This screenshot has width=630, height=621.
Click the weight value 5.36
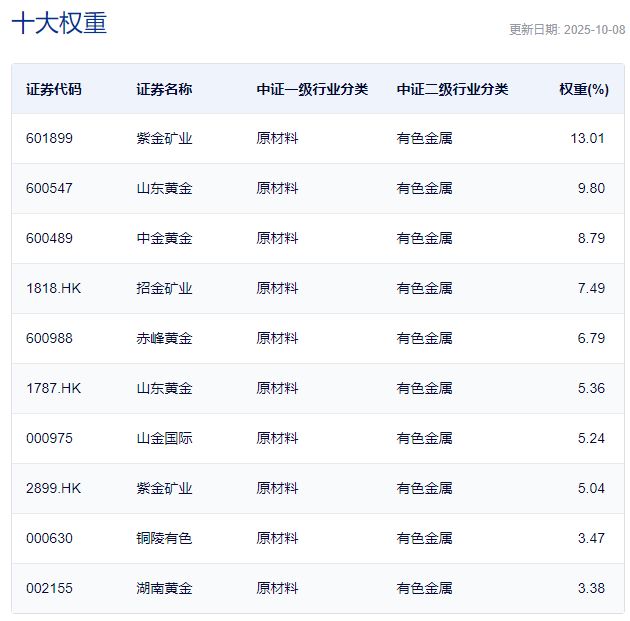[x=591, y=388]
